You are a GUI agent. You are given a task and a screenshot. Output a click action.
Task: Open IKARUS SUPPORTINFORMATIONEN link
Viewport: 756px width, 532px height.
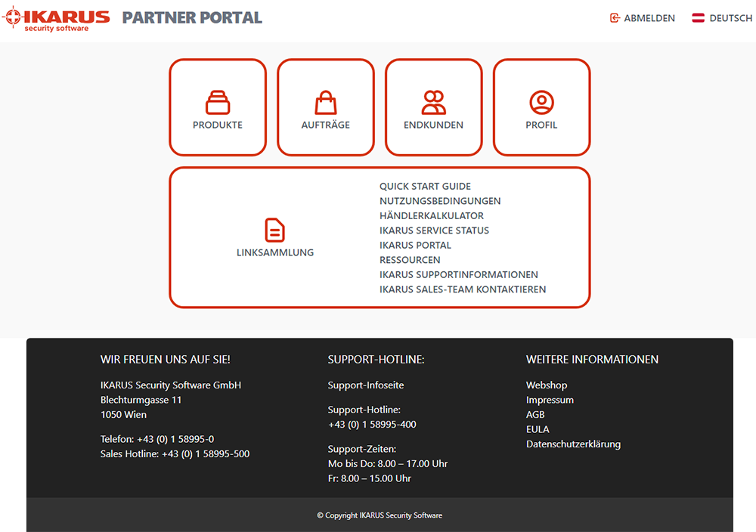(x=459, y=274)
